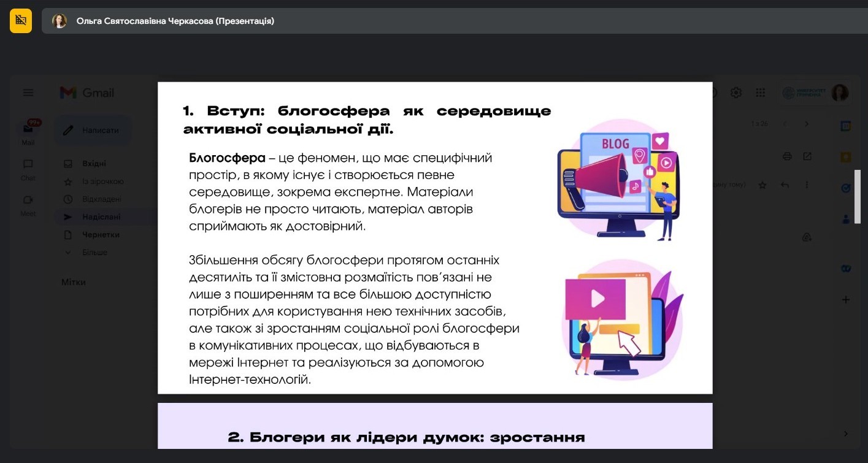The width and height of the screenshot is (868, 463).
Task: Go to the next email arrow
Action: (807, 124)
